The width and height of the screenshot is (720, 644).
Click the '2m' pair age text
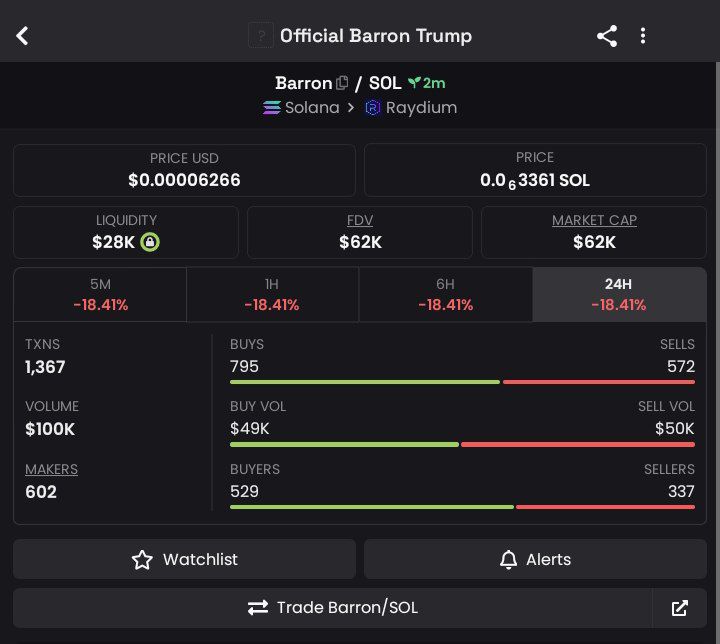434,83
